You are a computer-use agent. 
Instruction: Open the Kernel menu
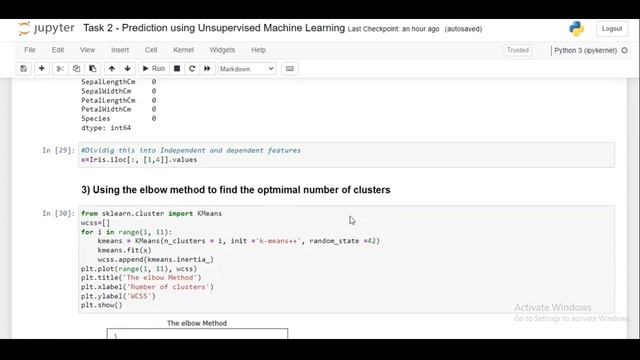point(183,50)
